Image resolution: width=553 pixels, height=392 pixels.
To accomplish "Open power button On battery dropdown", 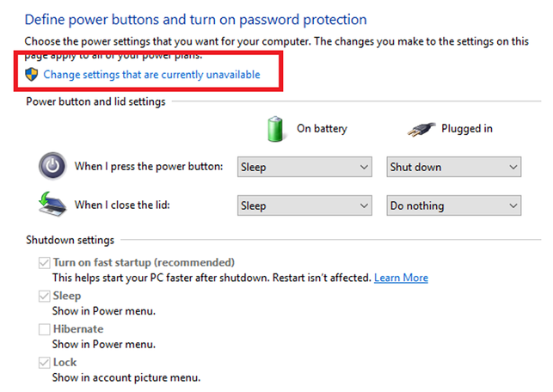I will (x=304, y=167).
